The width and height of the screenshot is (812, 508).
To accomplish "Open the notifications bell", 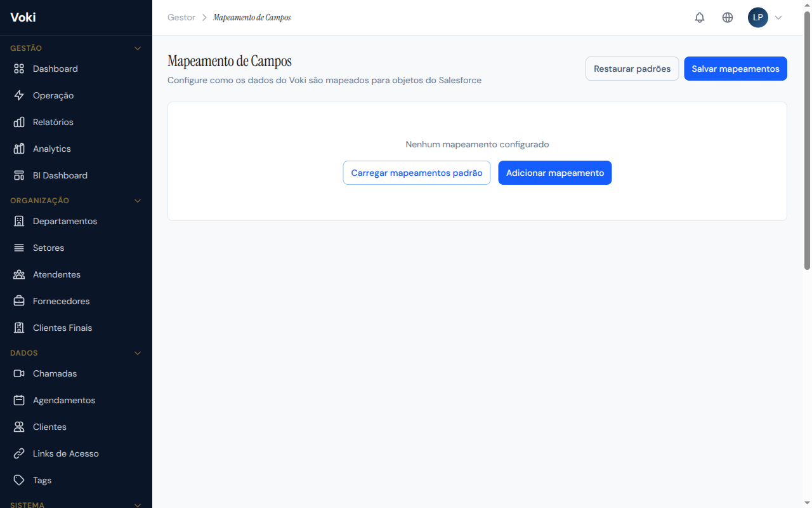I will tap(700, 17).
